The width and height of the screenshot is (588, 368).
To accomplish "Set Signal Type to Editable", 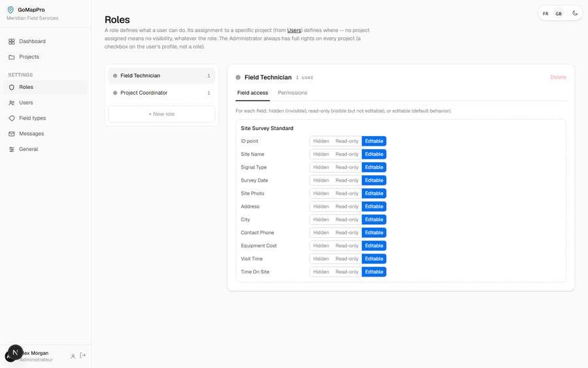I will (374, 168).
